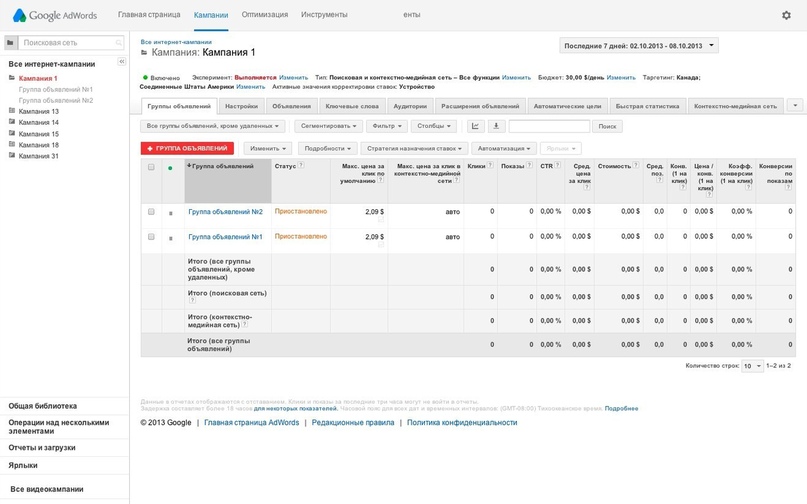Click the icon next to Кампания 31
807x504 pixels.
pos(12,155)
